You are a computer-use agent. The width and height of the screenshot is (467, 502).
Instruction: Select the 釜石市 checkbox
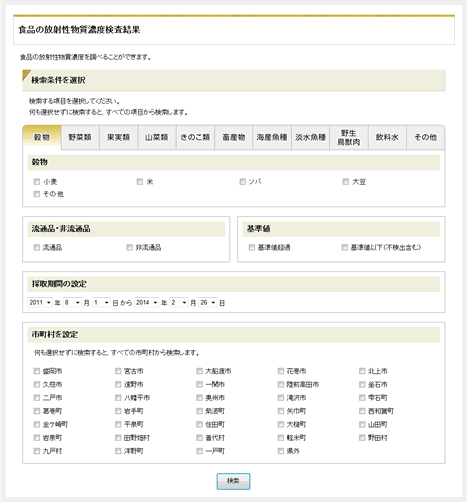362,384
